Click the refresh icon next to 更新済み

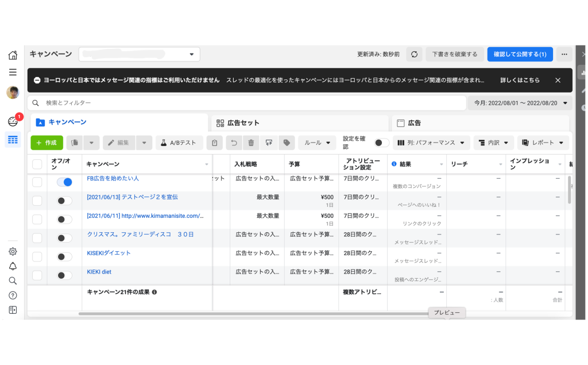coord(414,54)
